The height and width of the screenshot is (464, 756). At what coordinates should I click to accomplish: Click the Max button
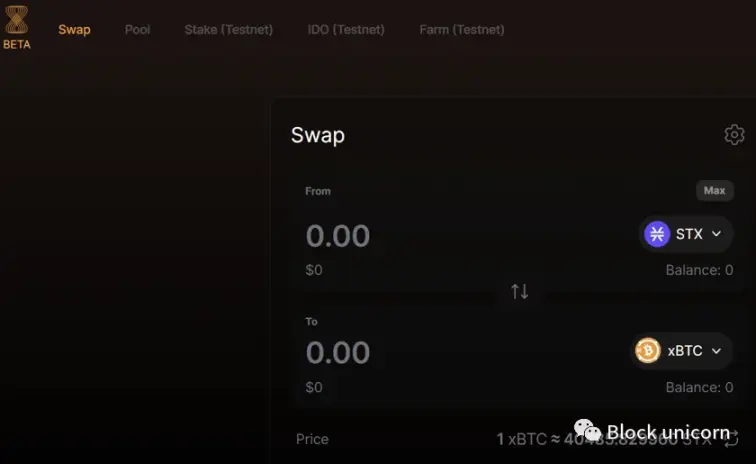(x=715, y=191)
